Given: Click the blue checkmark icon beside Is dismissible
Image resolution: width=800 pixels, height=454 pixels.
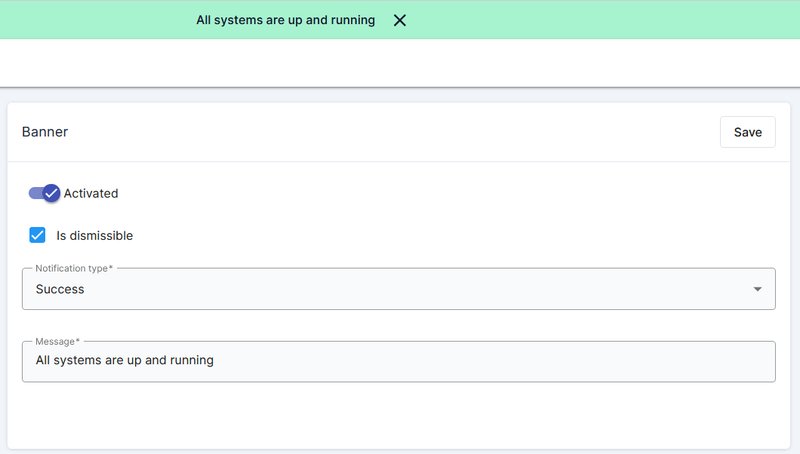Looking at the screenshot, I should coord(38,235).
